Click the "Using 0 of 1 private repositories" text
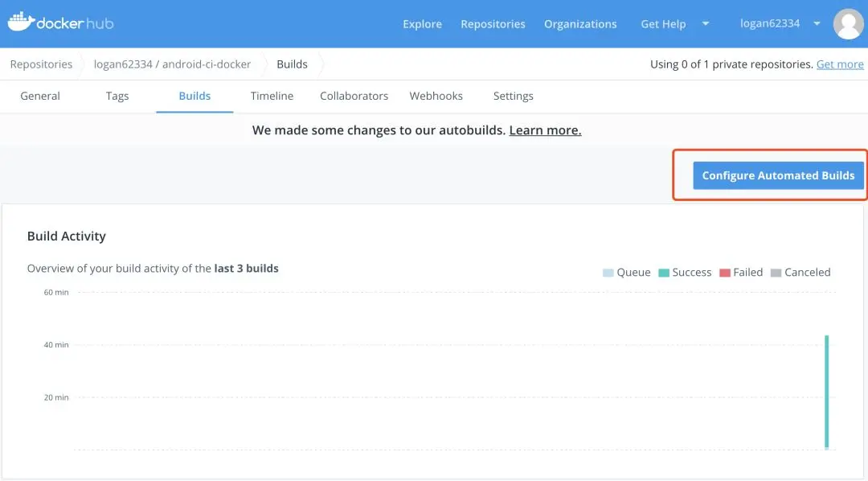This screenshot has height=481, width=868. (x=731, y=64)
